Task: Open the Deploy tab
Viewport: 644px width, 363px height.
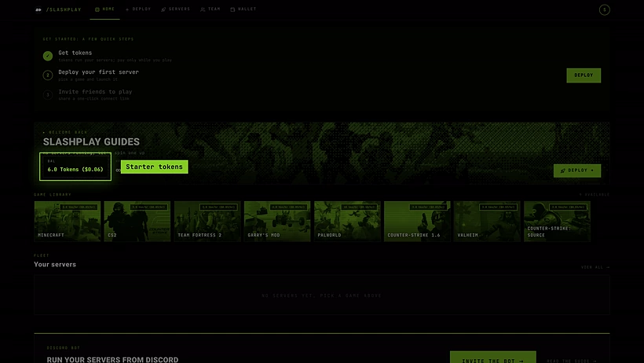Action: pos(138,9)
